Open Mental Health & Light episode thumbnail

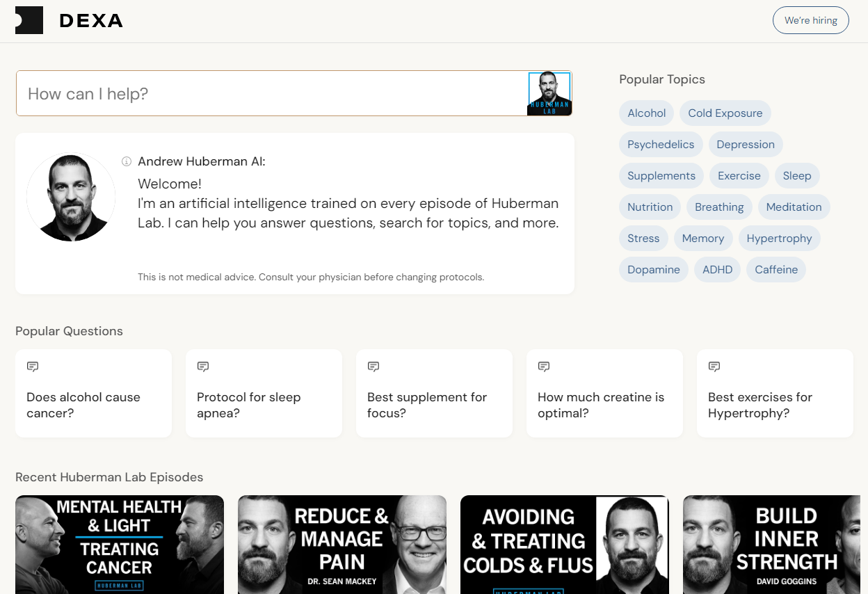pos(120,545)
